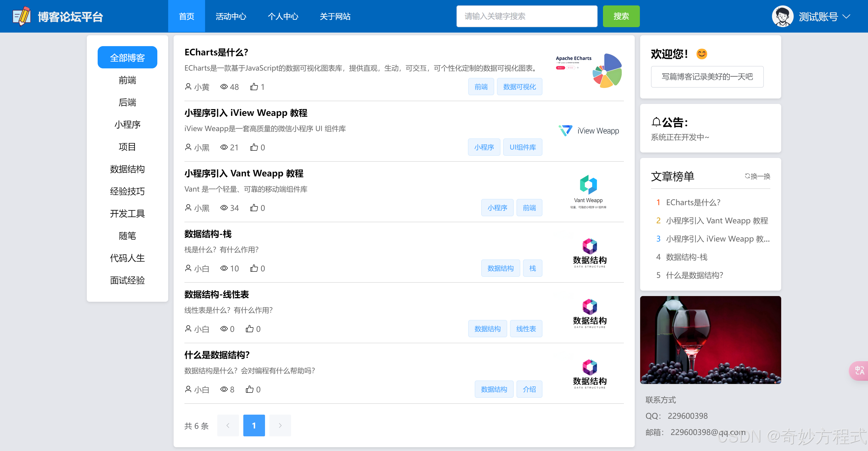Like the 数据结构-线性表 post
The image size is (868, 451).
point(249,329)
